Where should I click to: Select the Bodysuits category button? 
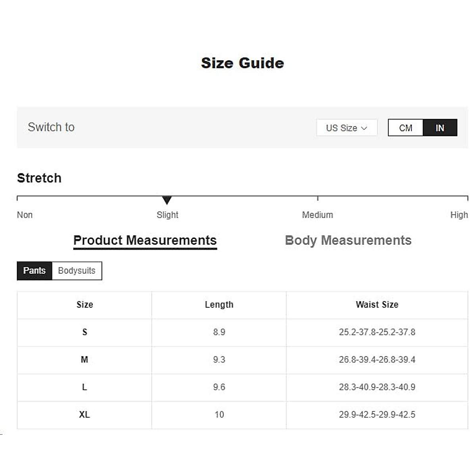[x=77, y=271]
